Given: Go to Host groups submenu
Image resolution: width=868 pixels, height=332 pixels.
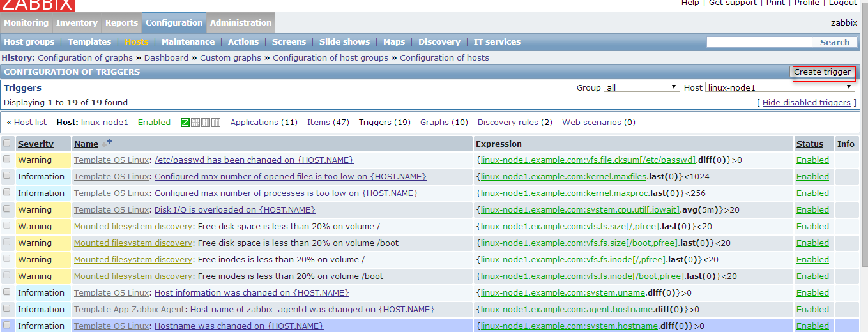Looking at the screenshot, I should pyautogui.click(x=29, y=42).
